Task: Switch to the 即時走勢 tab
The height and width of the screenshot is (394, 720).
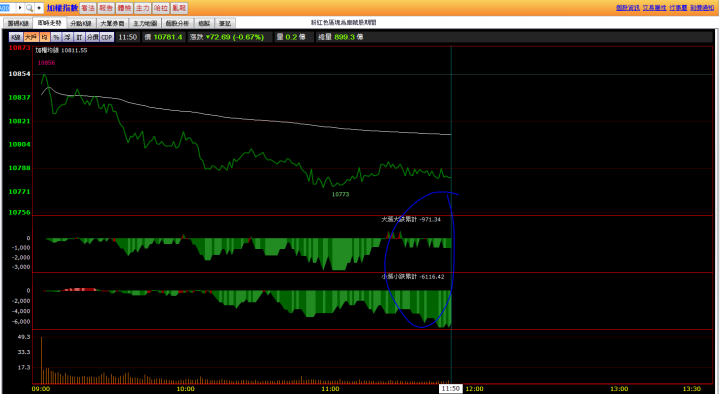Action: tap(50, 23)
